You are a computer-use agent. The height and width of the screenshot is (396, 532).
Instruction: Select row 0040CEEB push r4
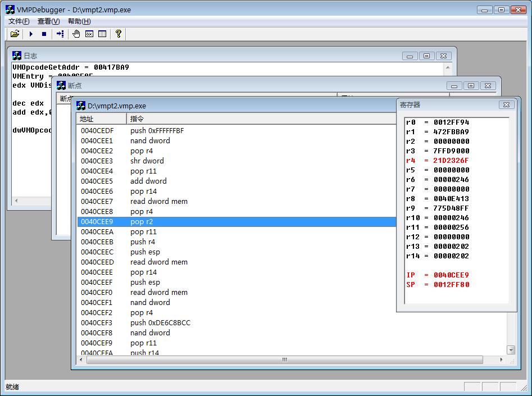point(237,242)
